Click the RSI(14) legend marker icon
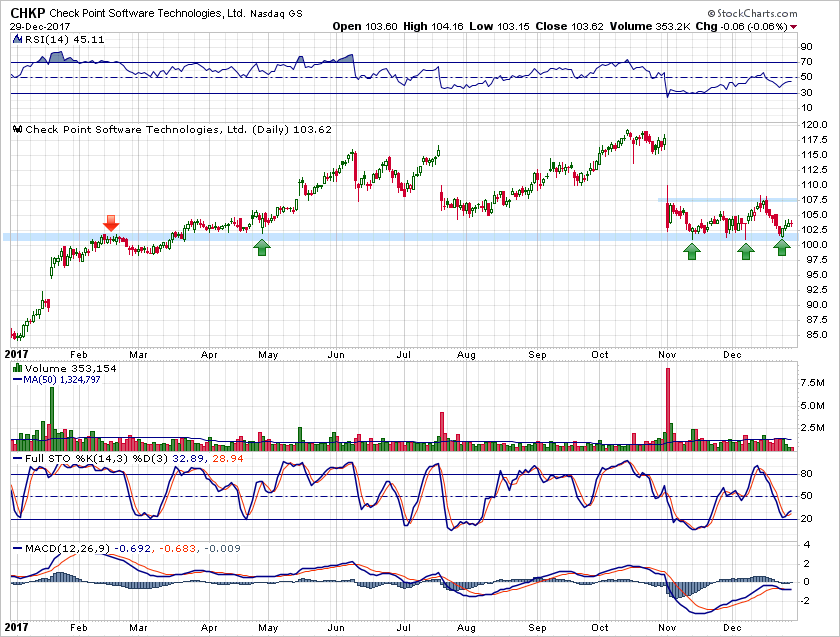This screenshot has width=840, height=637. tap(15, 41)
